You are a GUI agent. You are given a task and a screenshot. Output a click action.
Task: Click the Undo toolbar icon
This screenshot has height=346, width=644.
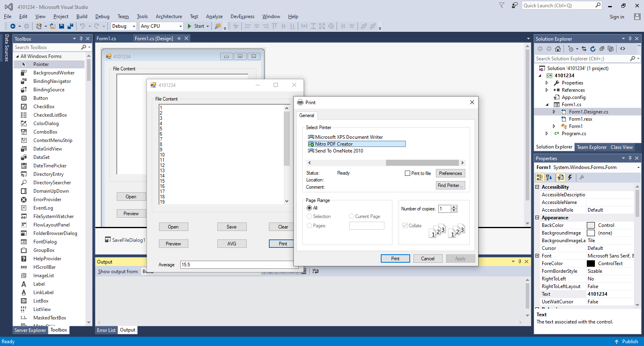coord(83,26)
